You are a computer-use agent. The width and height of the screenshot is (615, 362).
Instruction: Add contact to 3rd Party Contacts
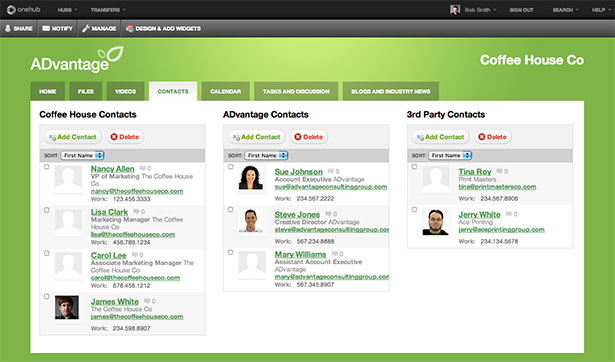(x=440, y=137)
